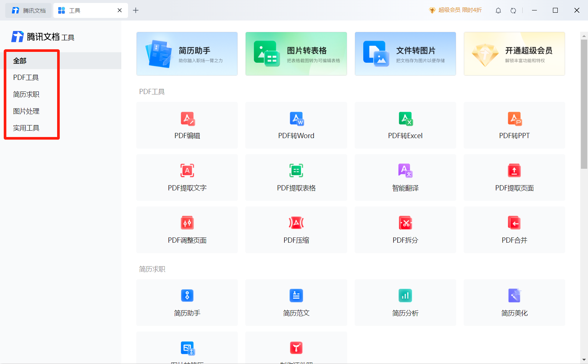Switch to the 腾讯文档 tab

point(28,10)
